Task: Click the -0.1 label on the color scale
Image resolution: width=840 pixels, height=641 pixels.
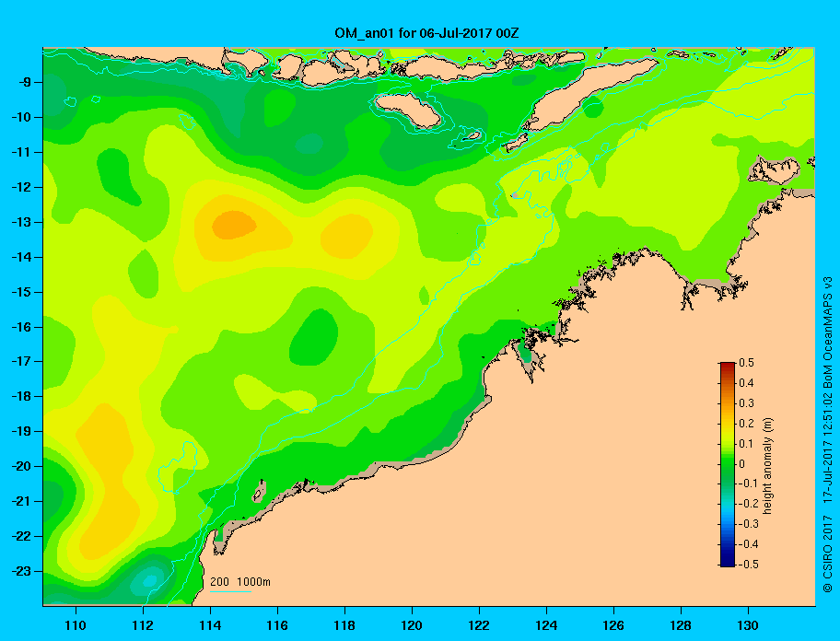Action: (x=749, y=484)
